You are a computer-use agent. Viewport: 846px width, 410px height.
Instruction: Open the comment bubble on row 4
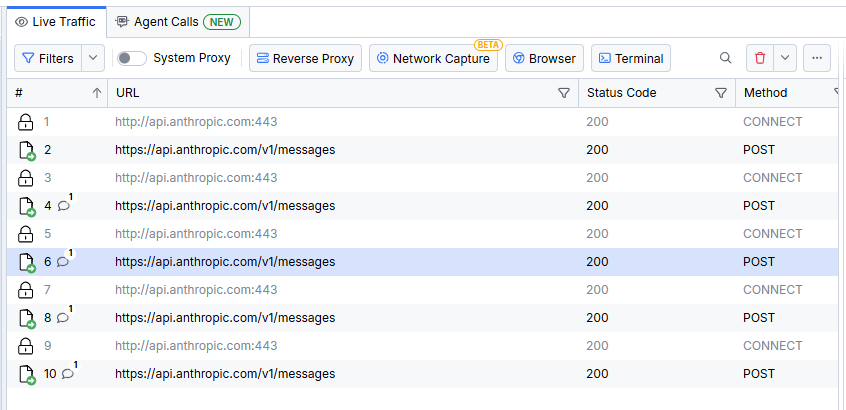pos(64,206)
